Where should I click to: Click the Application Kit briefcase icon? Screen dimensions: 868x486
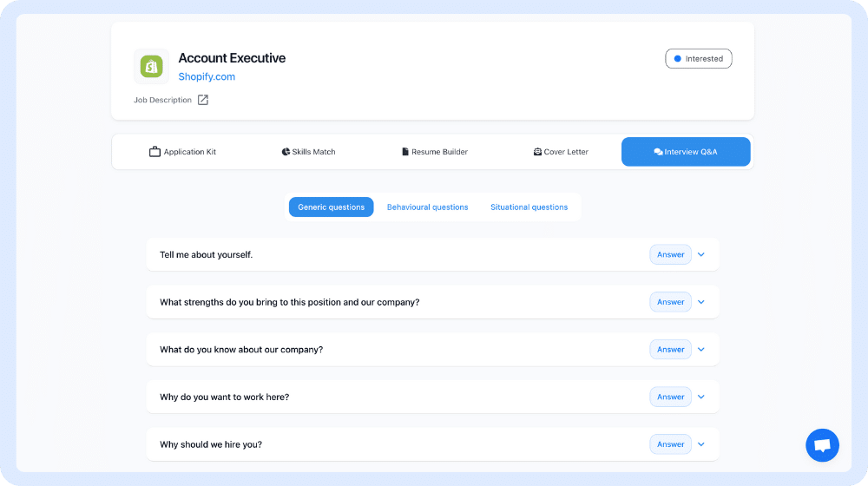155,152
